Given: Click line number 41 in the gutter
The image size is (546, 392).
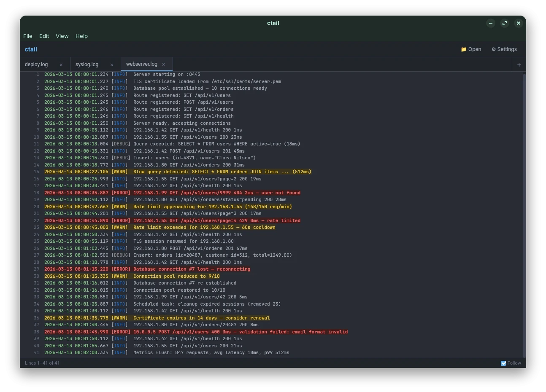Looking at the screenshot, I should (36, 352).
